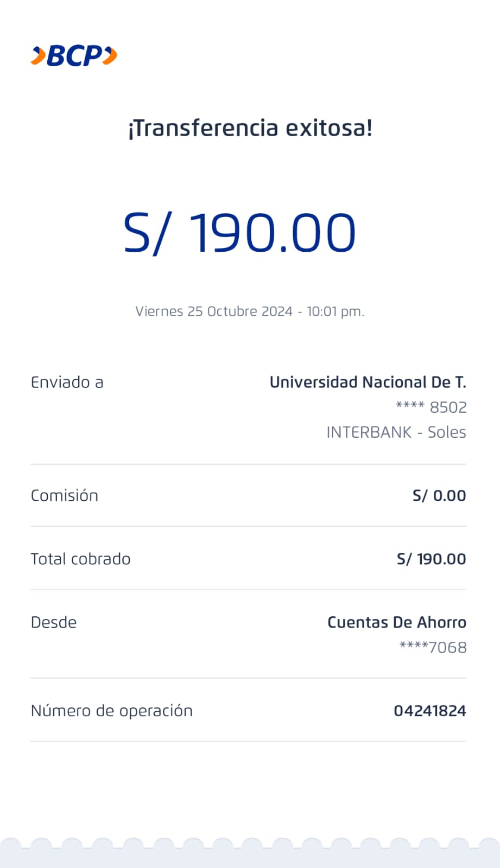Select the ¡Transferencia exitosa! heading
Viewport: 500px width, 868px height.
(250, 129)
